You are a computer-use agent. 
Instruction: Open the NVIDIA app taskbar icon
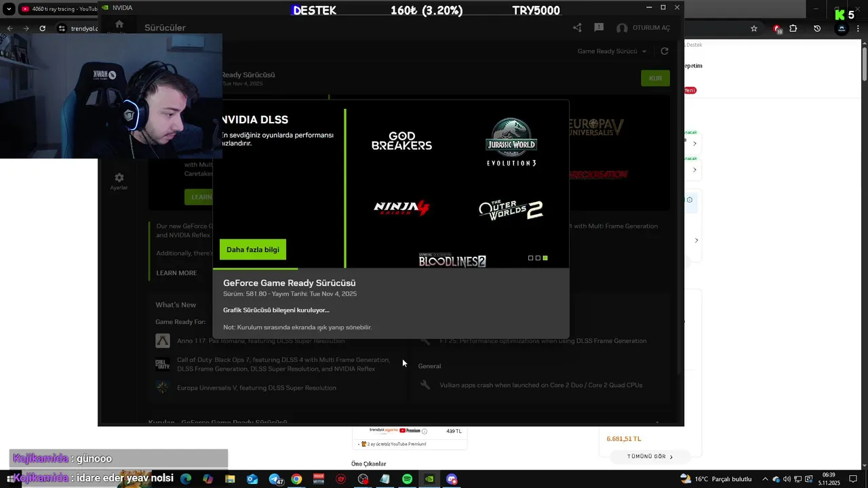pos(429,479)
